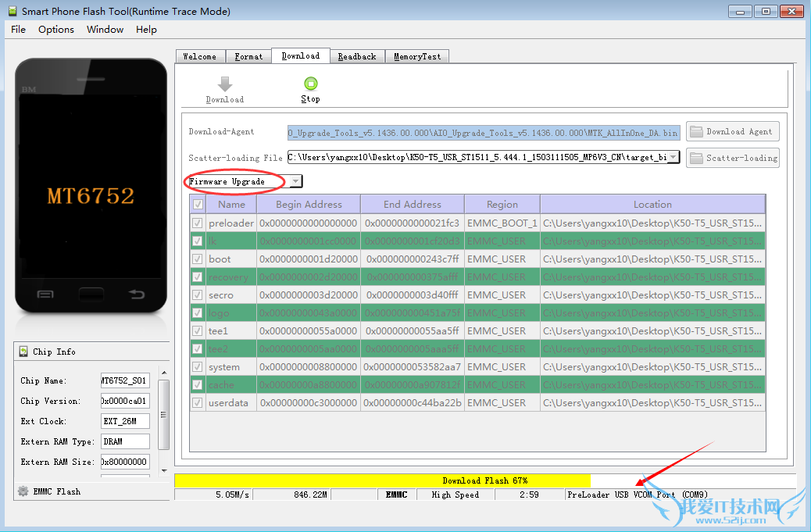Click the Chip Name value field
This screenshot has height=532, width=811.
pos(125,380)
